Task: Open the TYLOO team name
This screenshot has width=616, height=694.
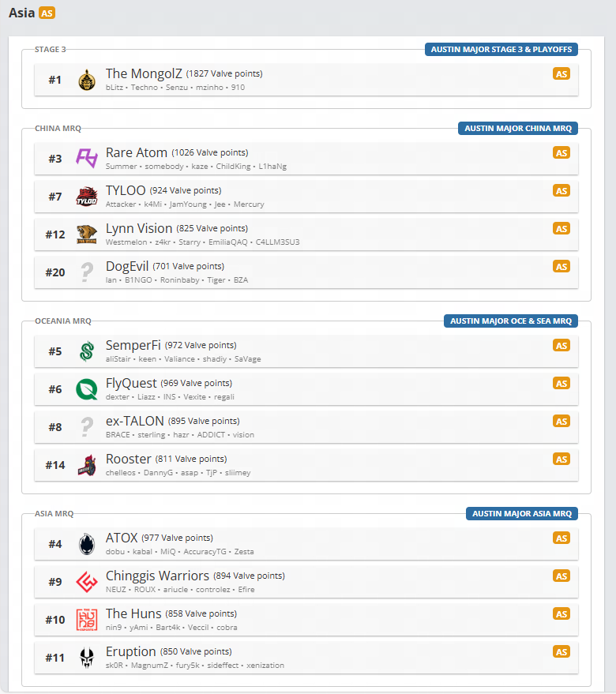Action: pyautogui.click(x=126, y=190)
